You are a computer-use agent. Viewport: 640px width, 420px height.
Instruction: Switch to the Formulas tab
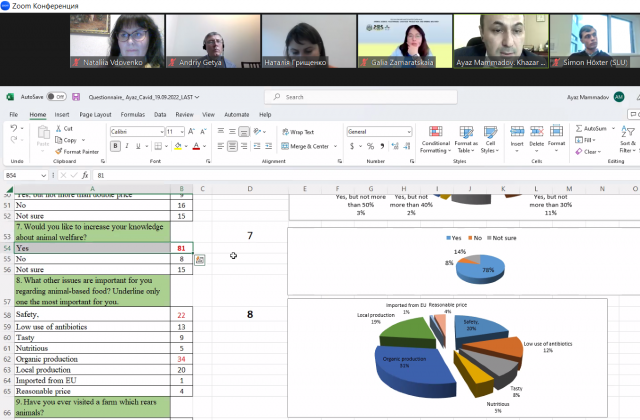point(133,114)
